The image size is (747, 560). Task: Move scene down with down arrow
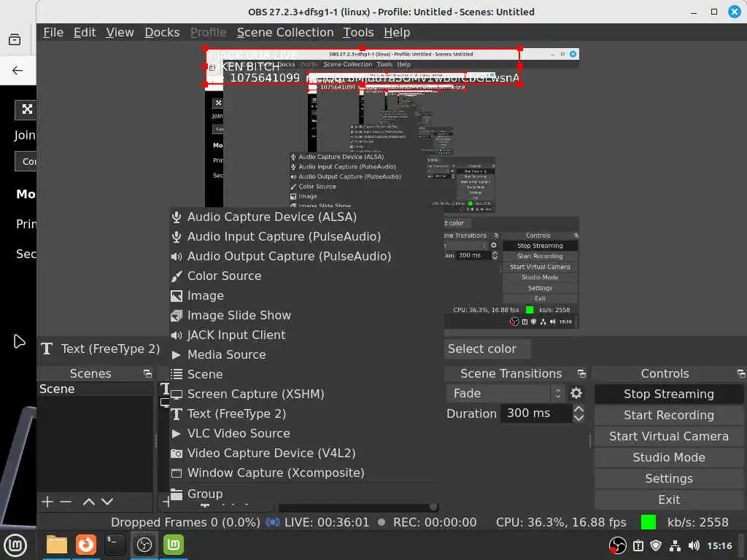coord(107,502)
